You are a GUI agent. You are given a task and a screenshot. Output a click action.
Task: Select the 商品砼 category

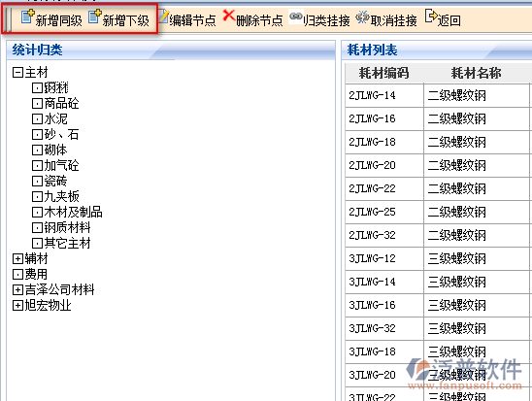point(61,104)
